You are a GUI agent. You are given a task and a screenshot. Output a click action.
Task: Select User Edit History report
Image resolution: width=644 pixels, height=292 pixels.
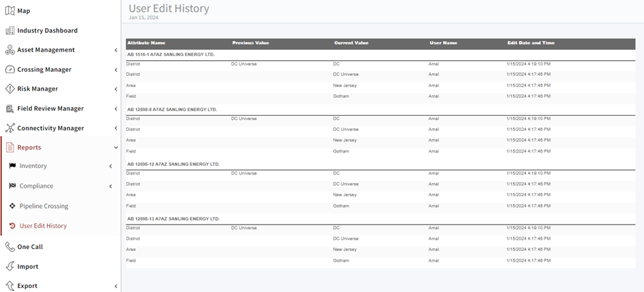43,226
